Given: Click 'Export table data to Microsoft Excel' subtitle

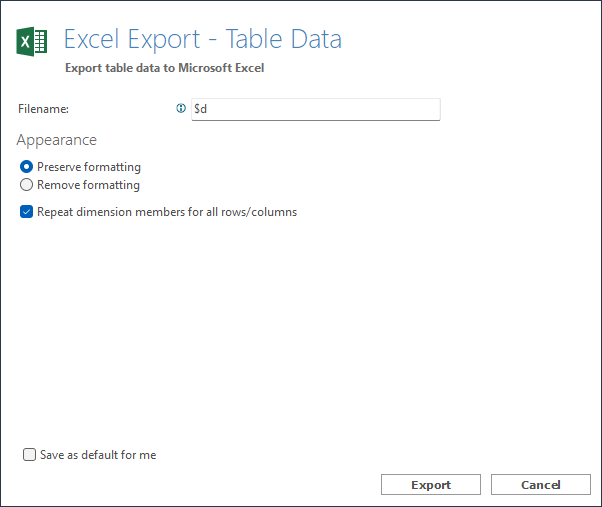Looking at the screenshot, I should pos(165,68).
